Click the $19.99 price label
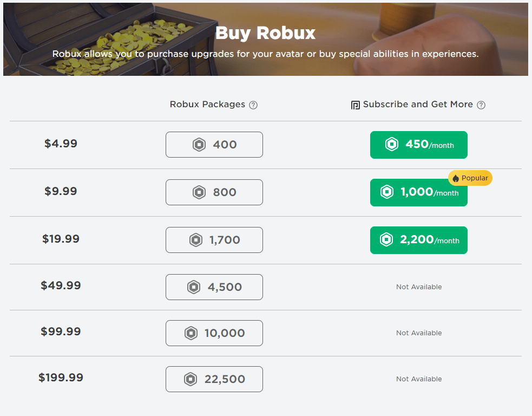The image size is (532, 416). (61, 239)
